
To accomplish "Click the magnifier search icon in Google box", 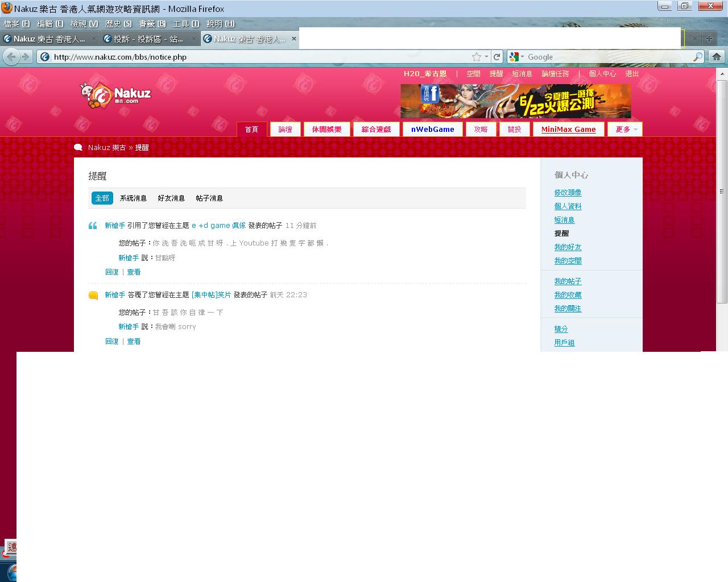I will pyautogui.click(x=698, y=57).
